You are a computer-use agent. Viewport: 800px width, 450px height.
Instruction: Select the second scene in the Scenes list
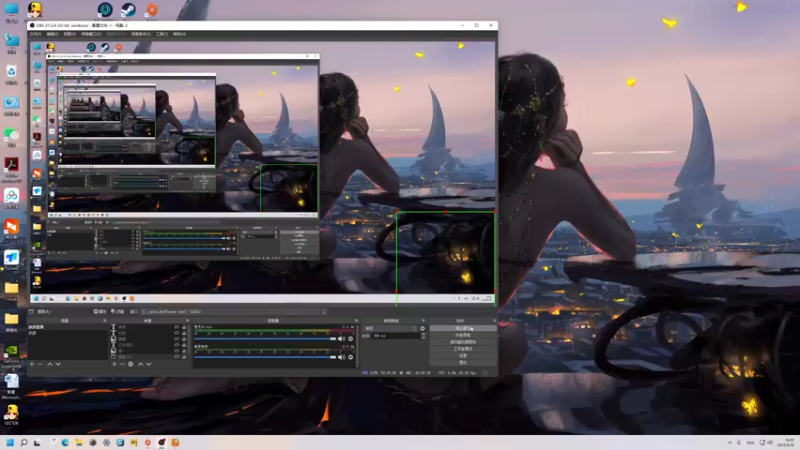pos(67,333)
